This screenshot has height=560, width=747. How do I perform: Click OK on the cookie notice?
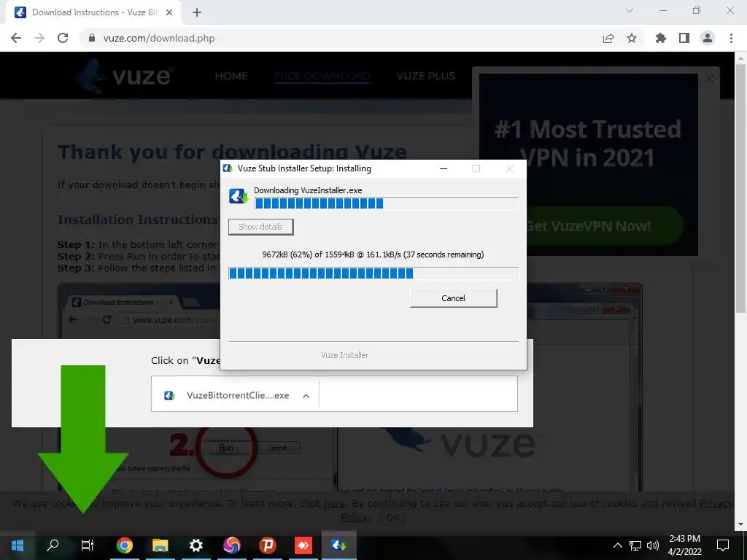point(393,518)
